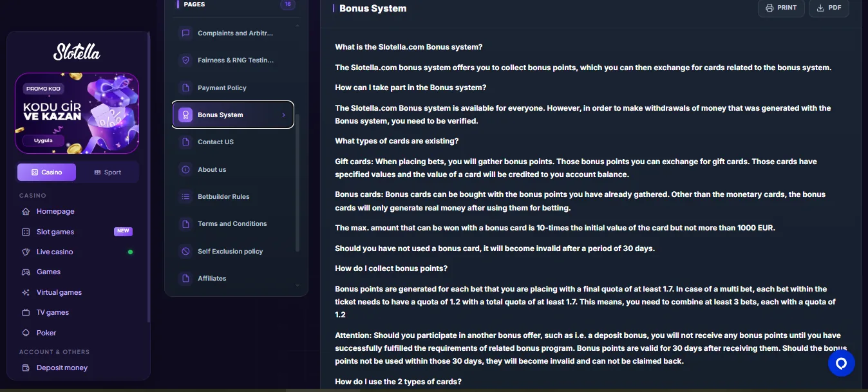
Task: Click the green dot next to Live casino
Action: (130, 252)
